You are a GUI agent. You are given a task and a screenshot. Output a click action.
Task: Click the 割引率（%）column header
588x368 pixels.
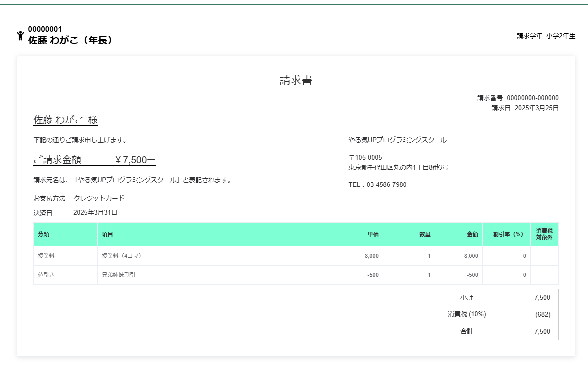508,234
